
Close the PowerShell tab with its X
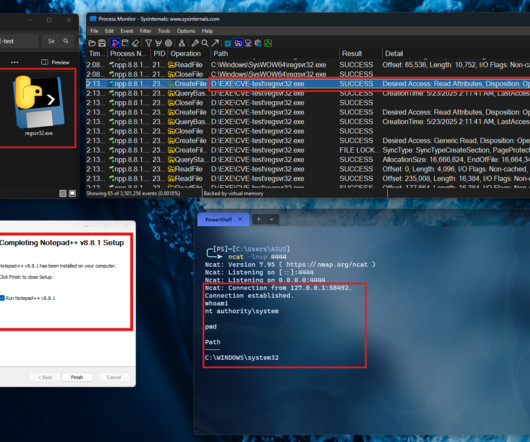(240, 219)
